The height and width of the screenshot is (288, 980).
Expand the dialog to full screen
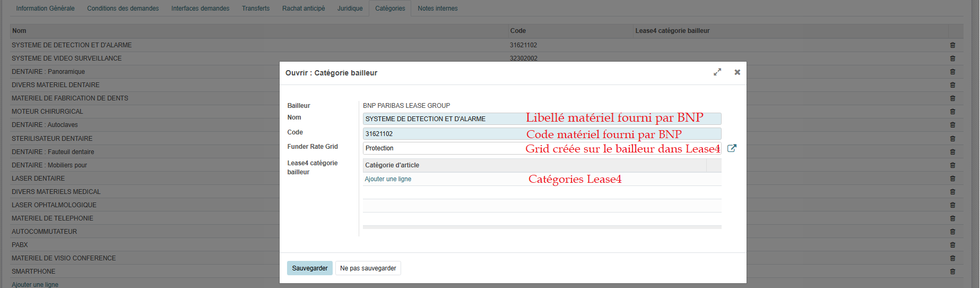pos(717,72)
